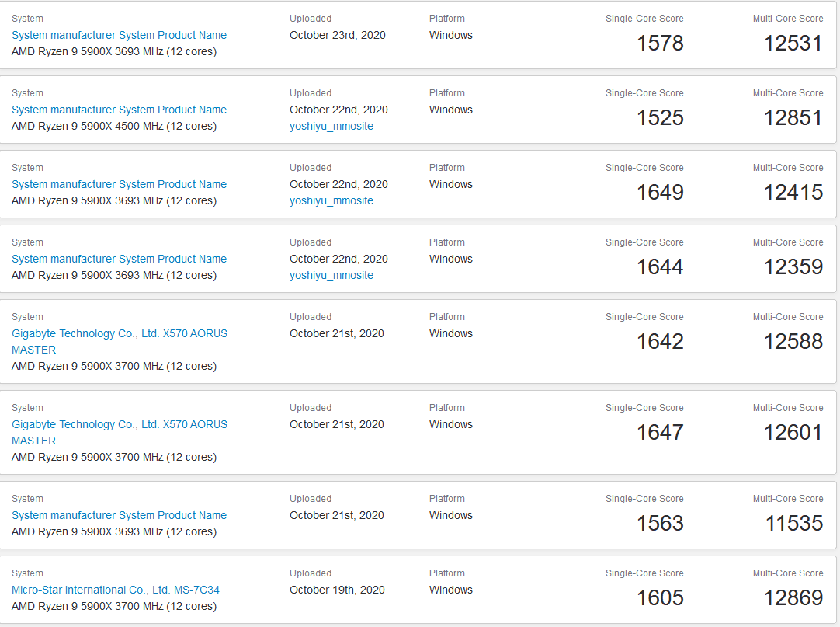Click the AMD Ryzen 9 5900X 4500 MHz text
840x627 pixels.
pos(113,126)
